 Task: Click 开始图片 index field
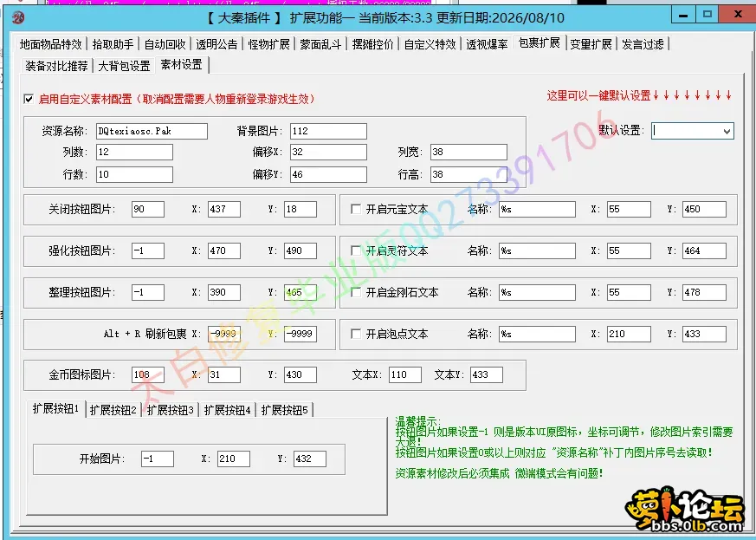coord(158,459)
